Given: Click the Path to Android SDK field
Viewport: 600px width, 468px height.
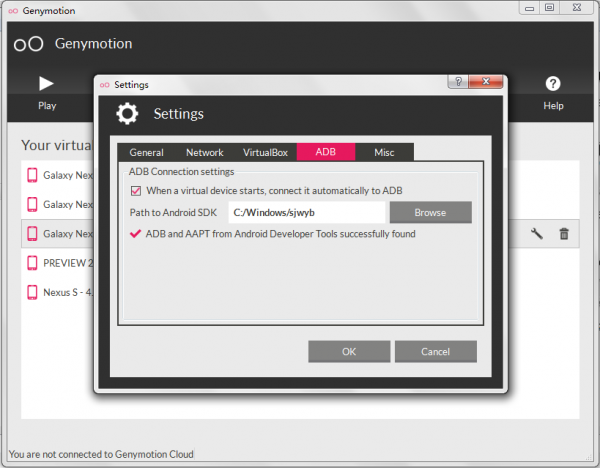Looking at the screenshot, I should [306, 213].
